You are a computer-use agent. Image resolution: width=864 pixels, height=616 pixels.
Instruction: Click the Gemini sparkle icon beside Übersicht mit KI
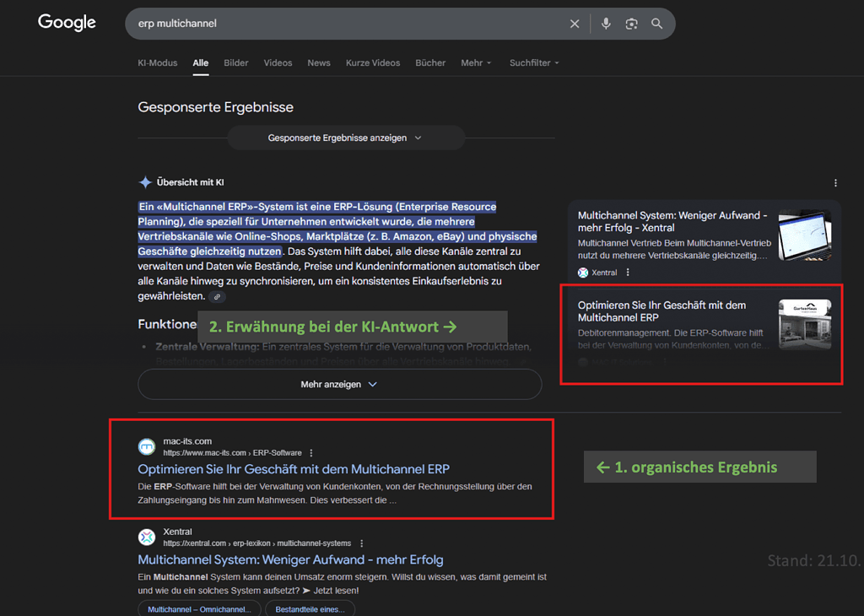144,181
